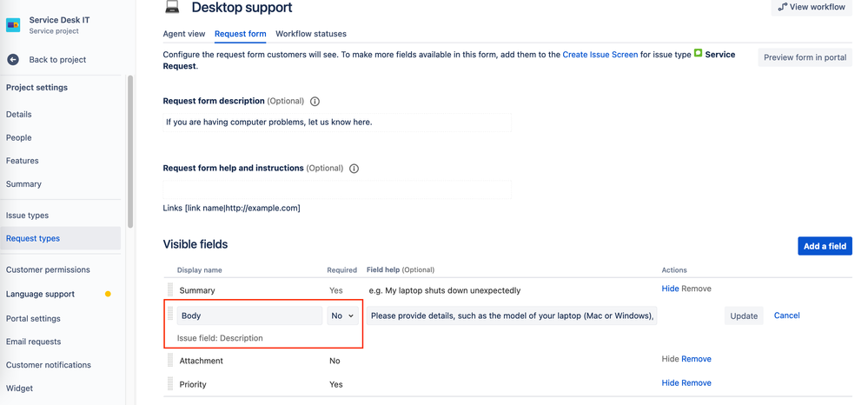Click the View workflow button

tap(811, 7)
